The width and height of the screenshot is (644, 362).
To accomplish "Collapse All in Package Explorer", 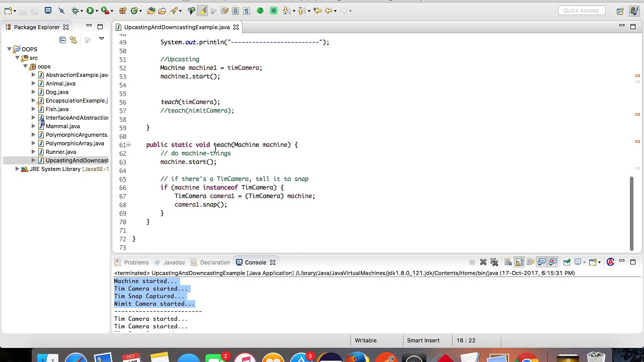I will (x=62, y=40).
